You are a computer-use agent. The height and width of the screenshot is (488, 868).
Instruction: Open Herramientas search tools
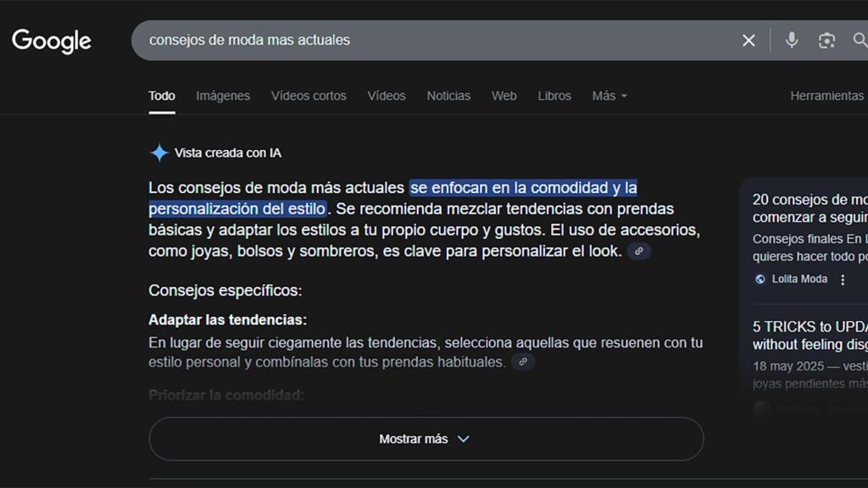tap(826, 96)
